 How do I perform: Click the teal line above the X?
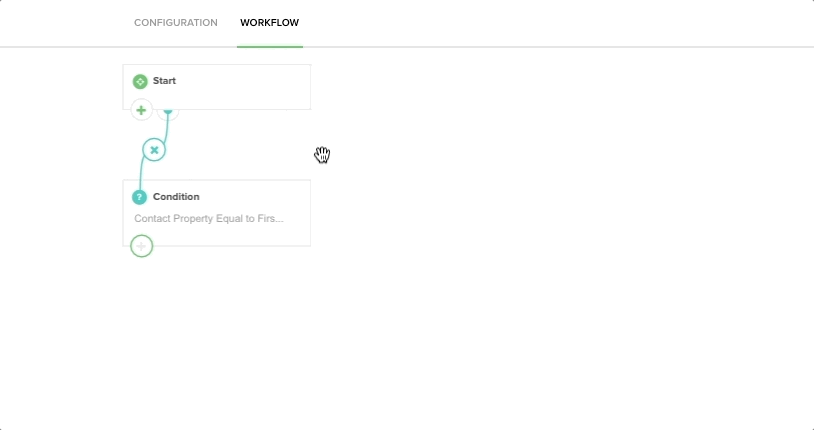pos(166,128)
